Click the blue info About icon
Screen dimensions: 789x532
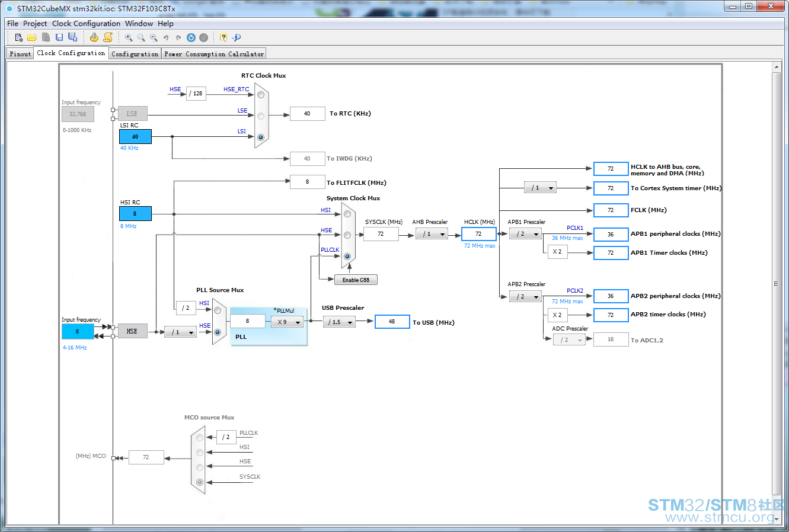click(237, 37)
